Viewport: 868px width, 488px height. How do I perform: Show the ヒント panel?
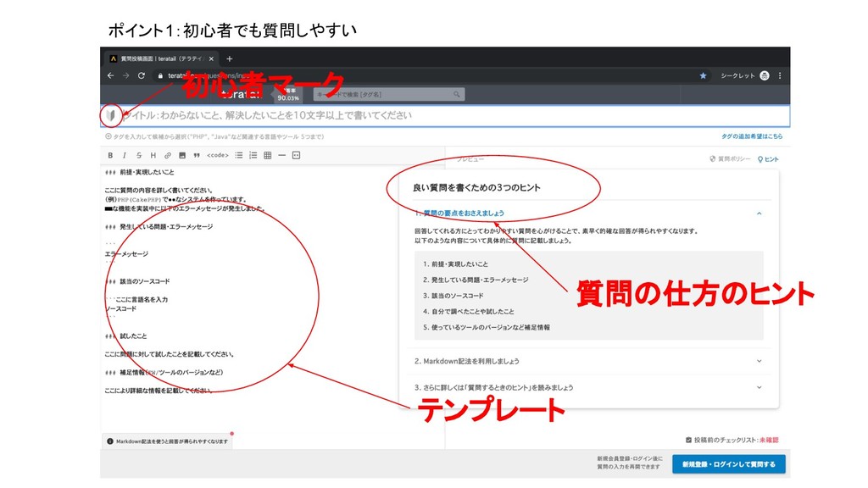click(768, 159)
